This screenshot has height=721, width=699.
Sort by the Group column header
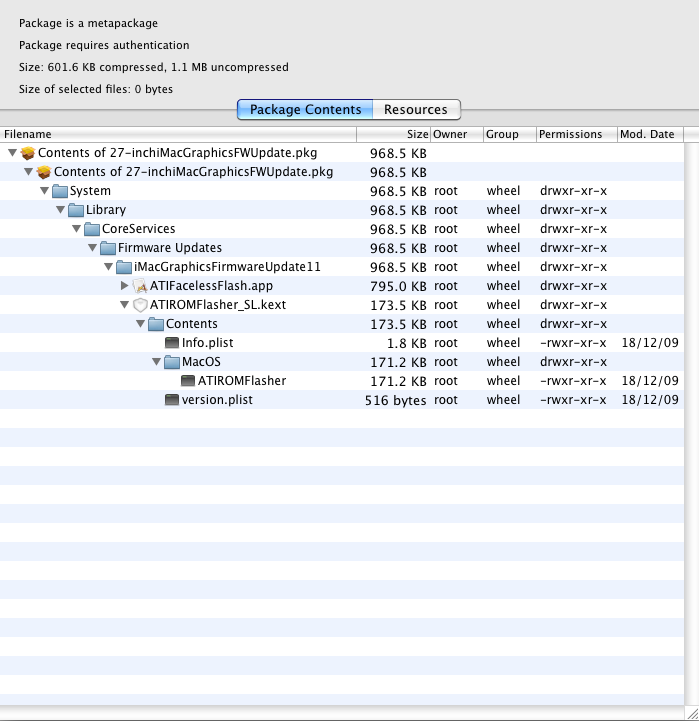tap(510, 134)
